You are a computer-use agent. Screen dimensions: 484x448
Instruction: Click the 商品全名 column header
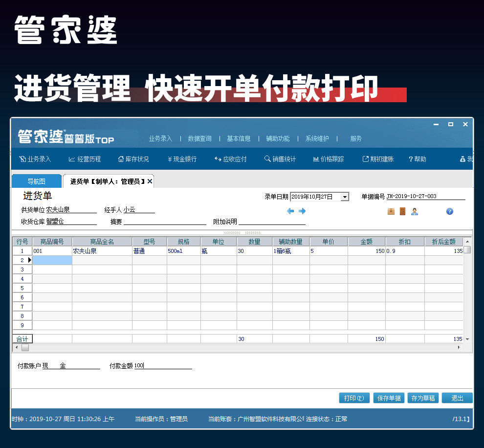[102, 242]
